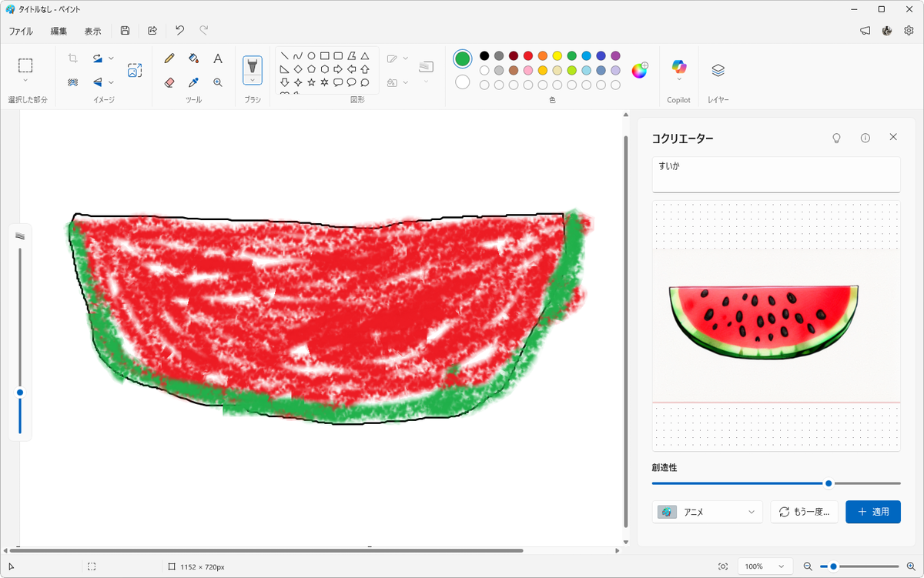Image resolution: width=924 pixels, height=578 pixels.
Task: Open the Layers panel
Action: point(718,70)
